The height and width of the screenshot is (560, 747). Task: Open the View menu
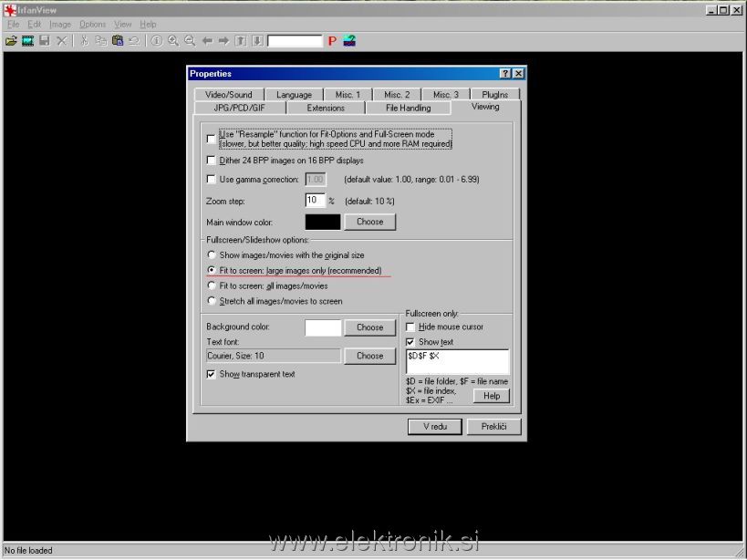pos(122,25)
